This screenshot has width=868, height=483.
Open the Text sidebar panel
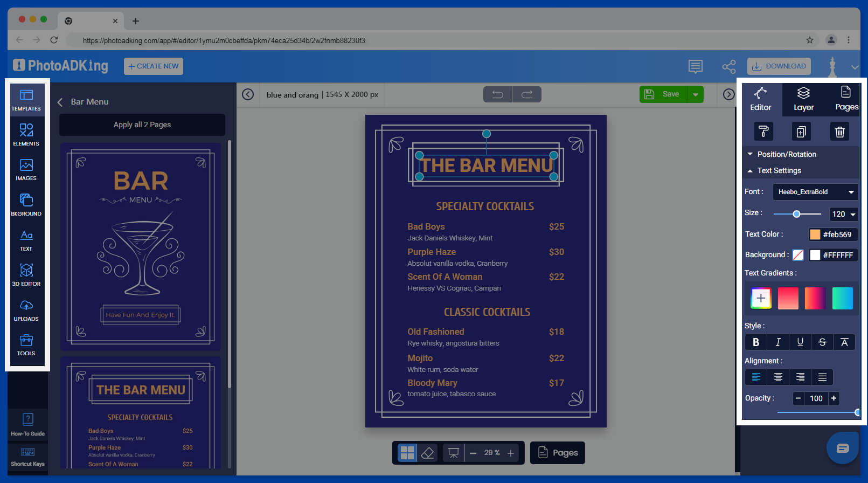(26, 240)
